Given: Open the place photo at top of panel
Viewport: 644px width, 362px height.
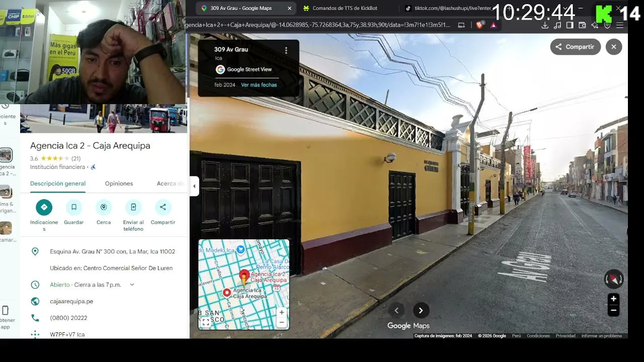Looking at the screenshot, I should tap(104, 119).
